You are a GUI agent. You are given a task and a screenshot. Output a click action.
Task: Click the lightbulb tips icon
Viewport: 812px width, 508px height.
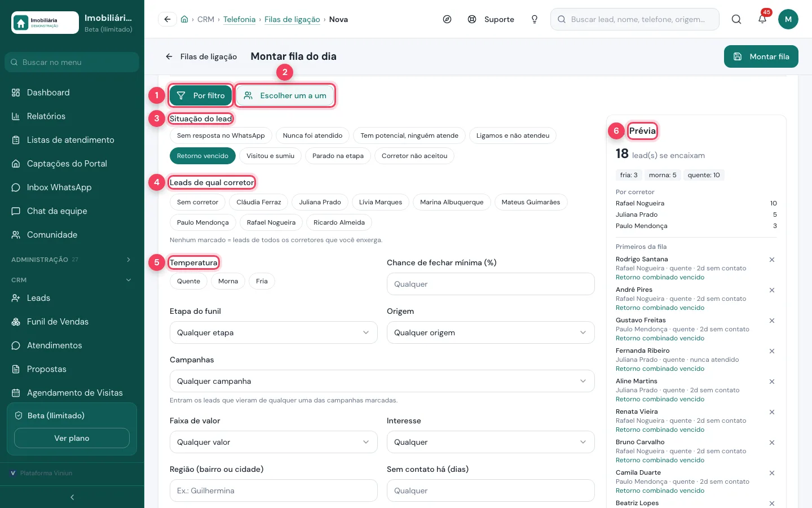tap(535, 19)
